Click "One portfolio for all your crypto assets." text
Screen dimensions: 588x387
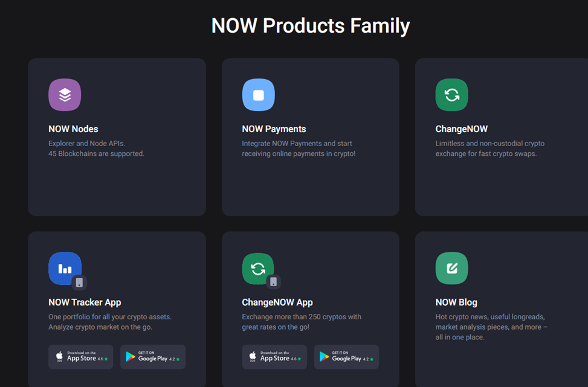click(110, 317)
